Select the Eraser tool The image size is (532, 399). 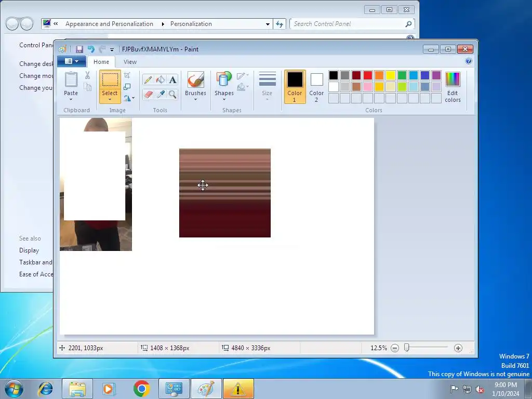pos(148,94)
